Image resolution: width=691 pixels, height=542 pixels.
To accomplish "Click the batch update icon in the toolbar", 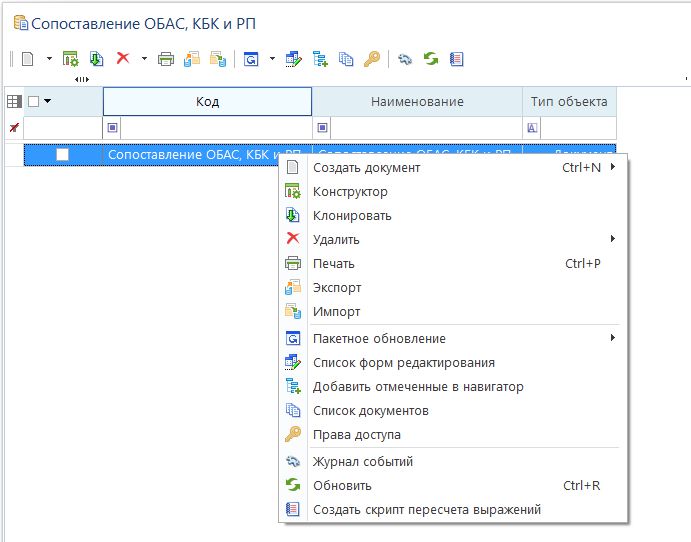I will click(x=251, y=59).
